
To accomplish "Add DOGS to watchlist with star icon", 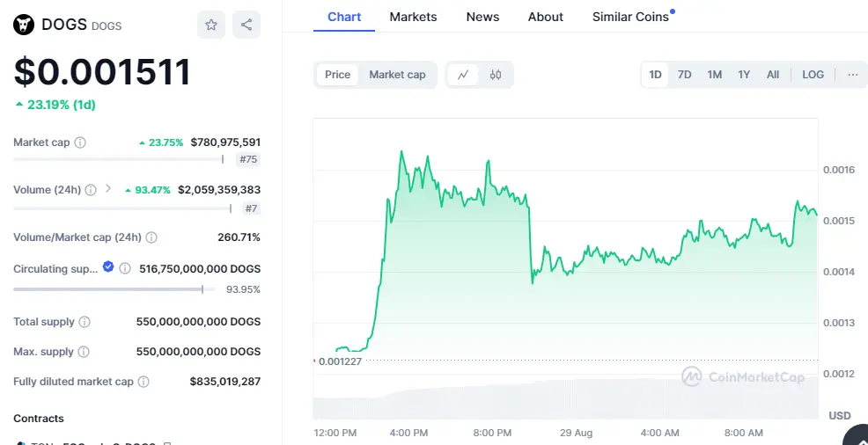I will [211, 25].
